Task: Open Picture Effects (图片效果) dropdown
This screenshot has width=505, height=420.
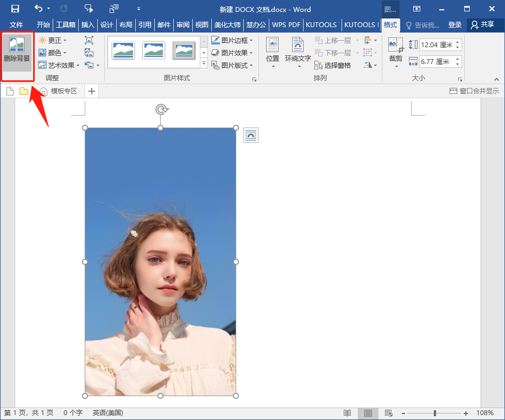Action: (232, 53)
